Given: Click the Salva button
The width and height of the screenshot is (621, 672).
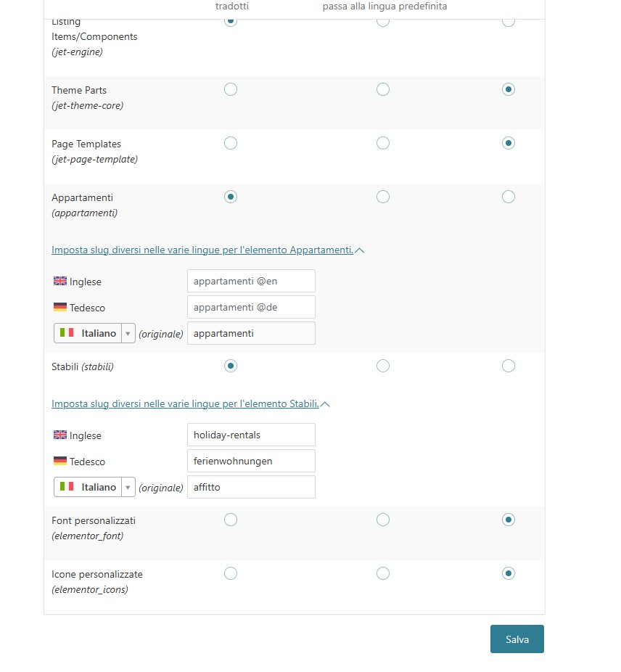Looking at the screenshot, I should point(517,639).
